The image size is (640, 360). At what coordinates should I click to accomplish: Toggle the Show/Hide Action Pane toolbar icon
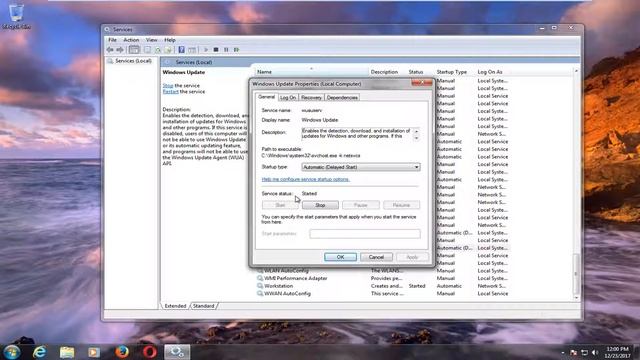192,50
